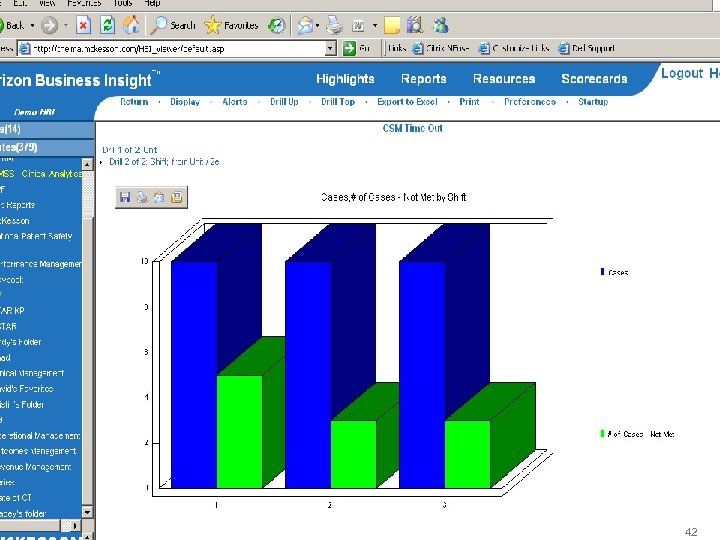
Task: Click fourth chart toolbar properties icon
Action: coord(176,197)
